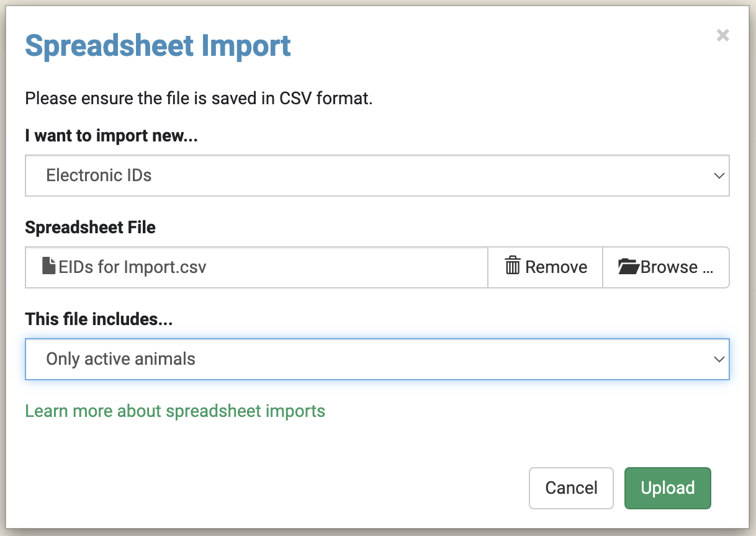Cancel the spreadsheet import
Viewport: 756px width, 536px height.
point(571,488)
